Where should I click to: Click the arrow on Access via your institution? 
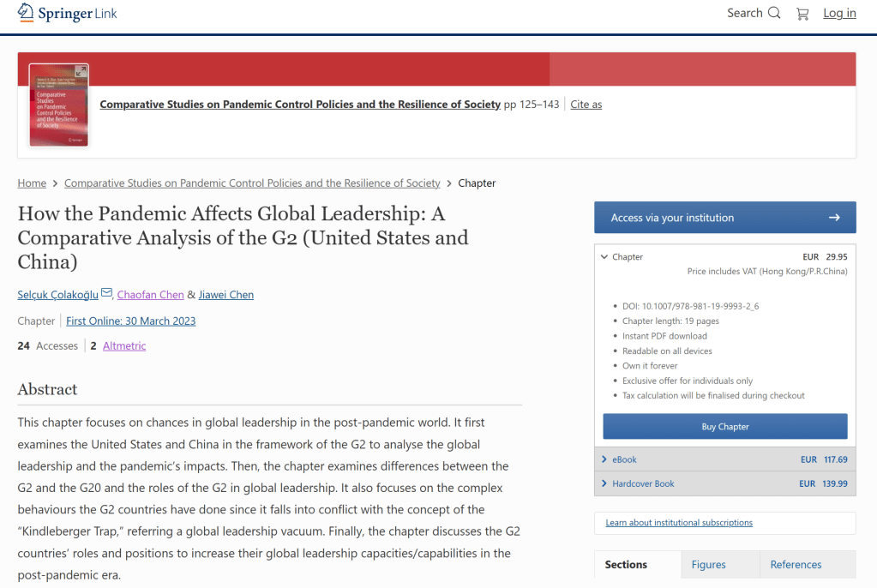(x=834, y=218)
